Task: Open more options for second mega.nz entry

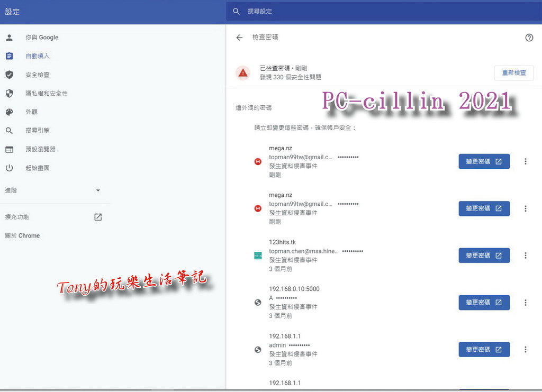Action: (526, 208)
